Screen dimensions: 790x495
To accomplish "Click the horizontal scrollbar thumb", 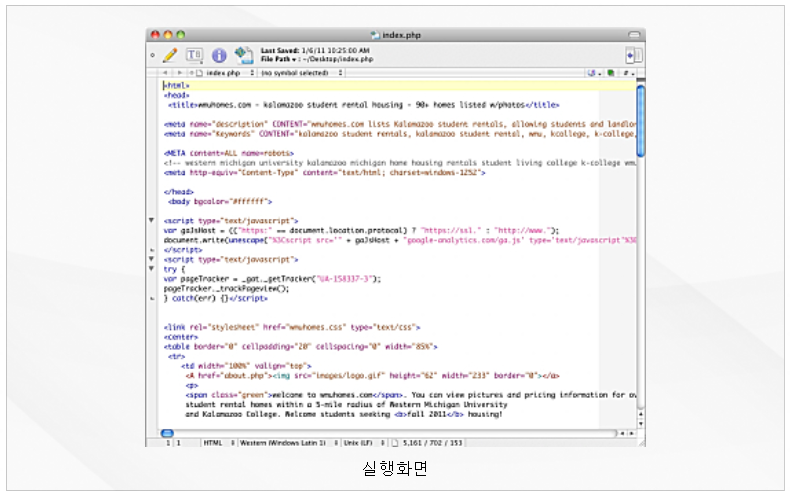I will 167,433.
